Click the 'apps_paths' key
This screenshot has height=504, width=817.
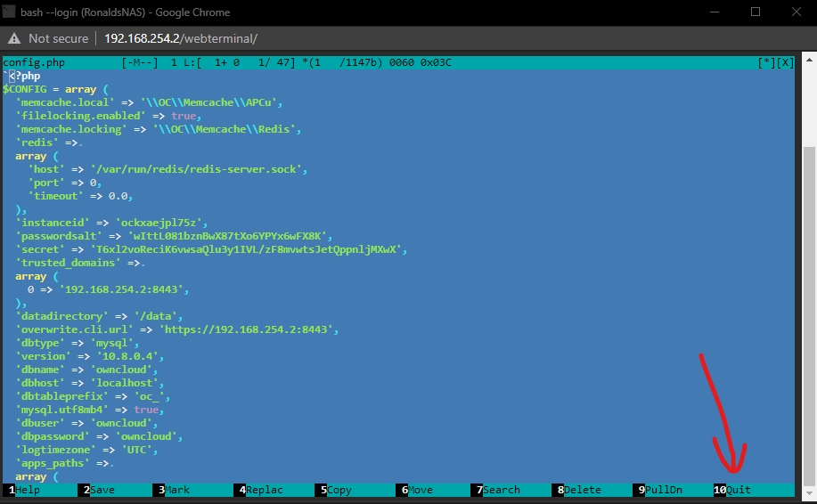(53, 463)
